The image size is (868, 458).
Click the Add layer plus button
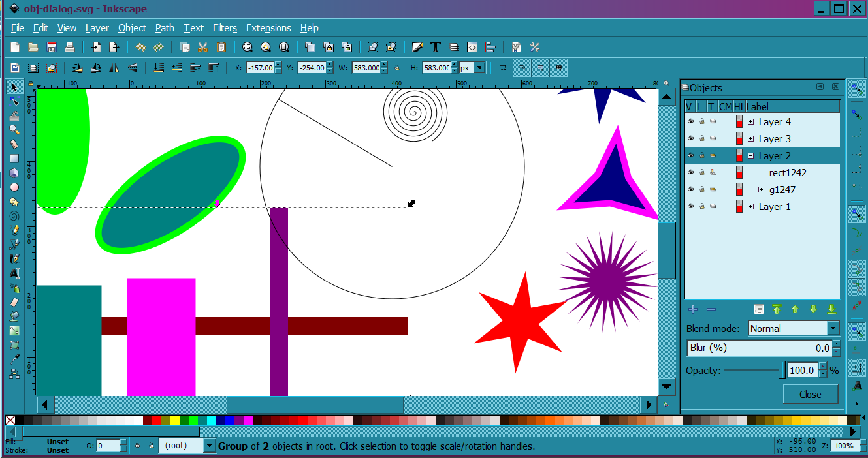693,309
